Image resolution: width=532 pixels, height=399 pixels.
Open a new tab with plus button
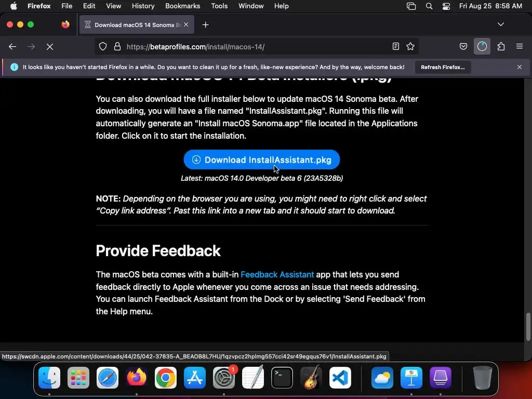[x=205, y=25]
